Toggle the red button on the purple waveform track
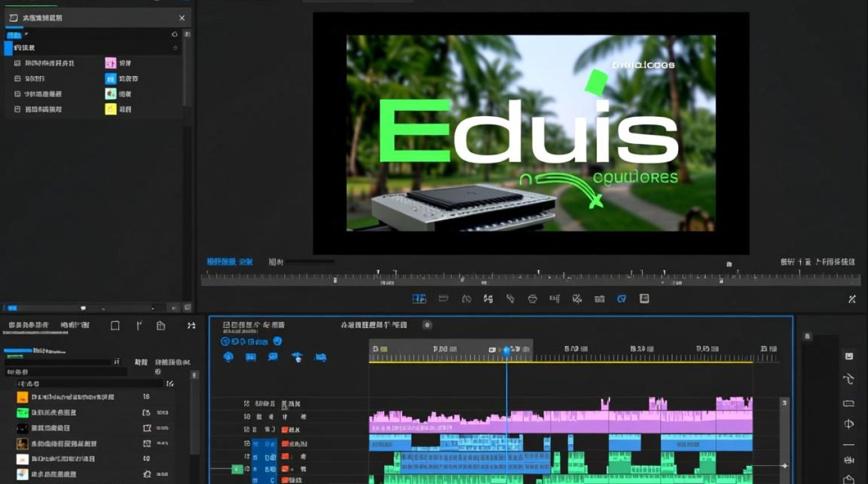Viewport: 868px width, 484px height. pos(285,429)
